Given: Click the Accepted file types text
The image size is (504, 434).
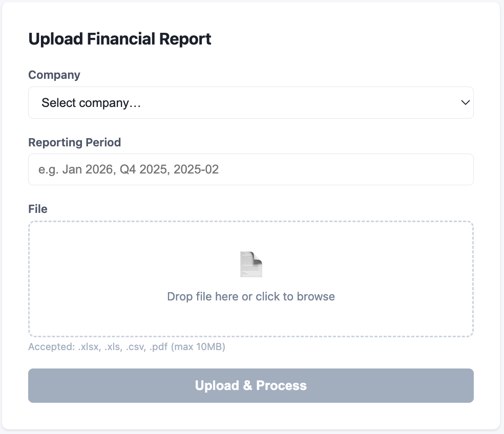Looking at the screenshot, I should 127,346.
